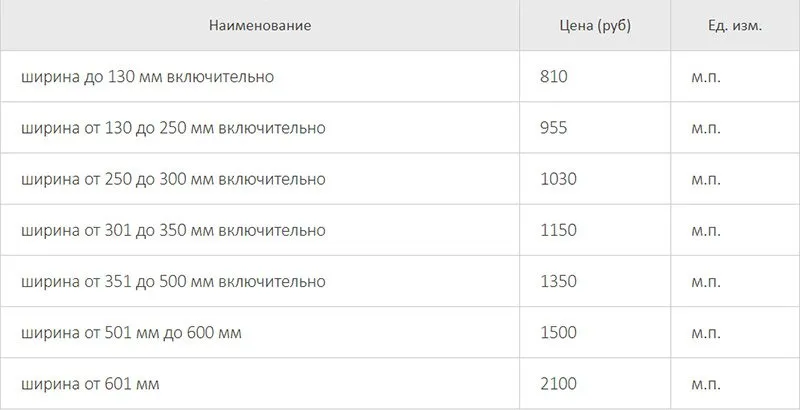Click the Цена (руб) column header

coord(595,25)
